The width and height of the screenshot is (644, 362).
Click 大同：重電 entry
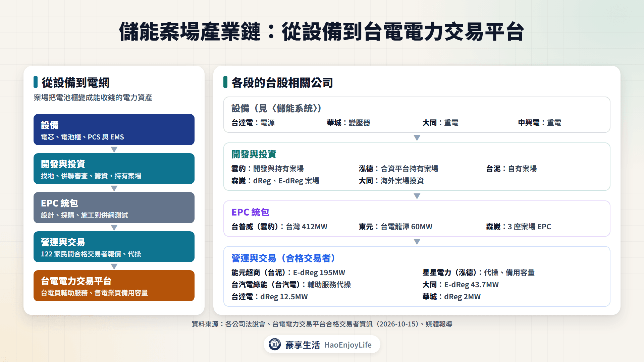coord(440,123)
